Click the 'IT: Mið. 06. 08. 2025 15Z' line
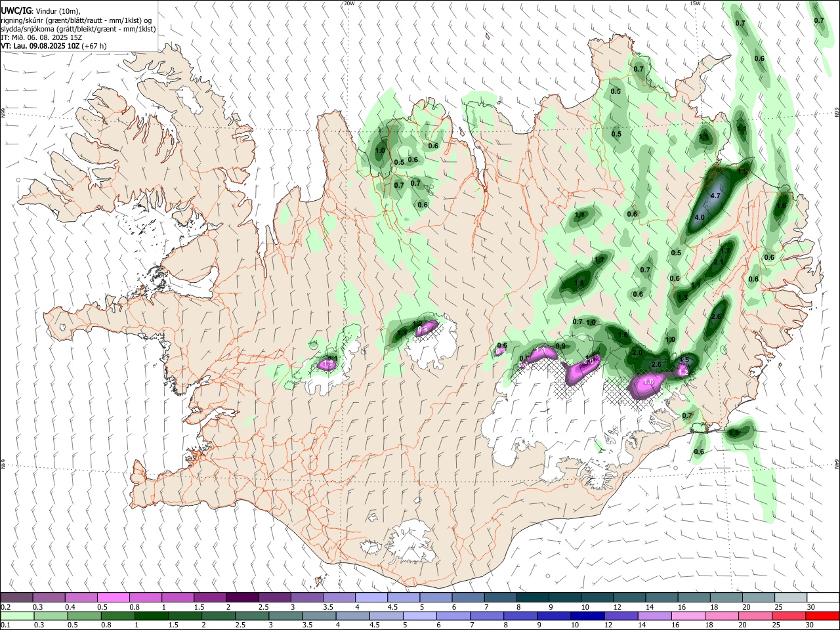The image size is (840, 630). [41, 37]
